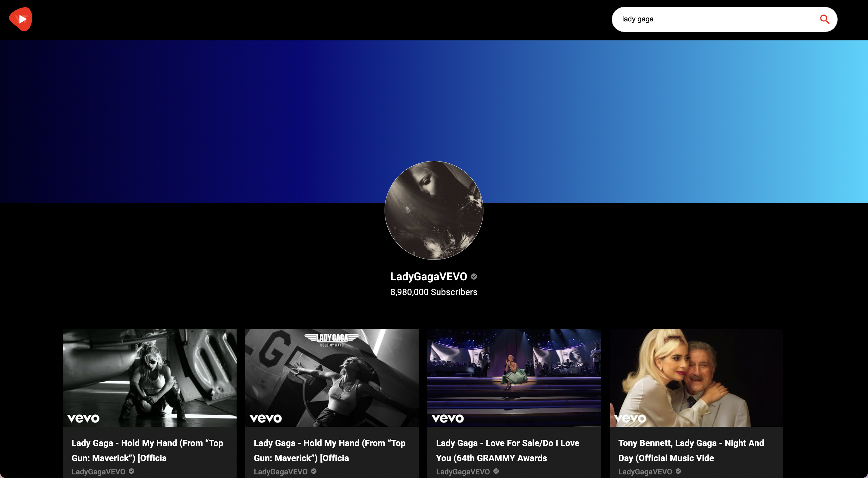Open the LadyGagaVEVO circular profile picture

pyautogui.click(x=434, y=210)
